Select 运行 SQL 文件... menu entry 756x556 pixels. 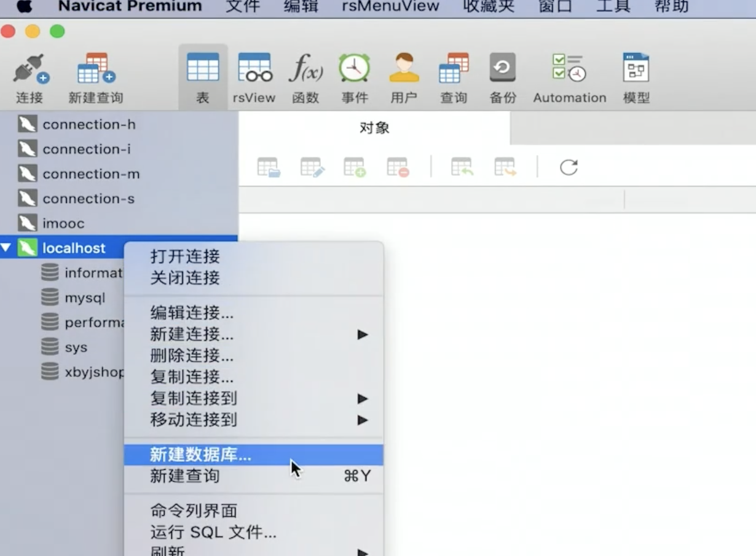tap(213, 532)
